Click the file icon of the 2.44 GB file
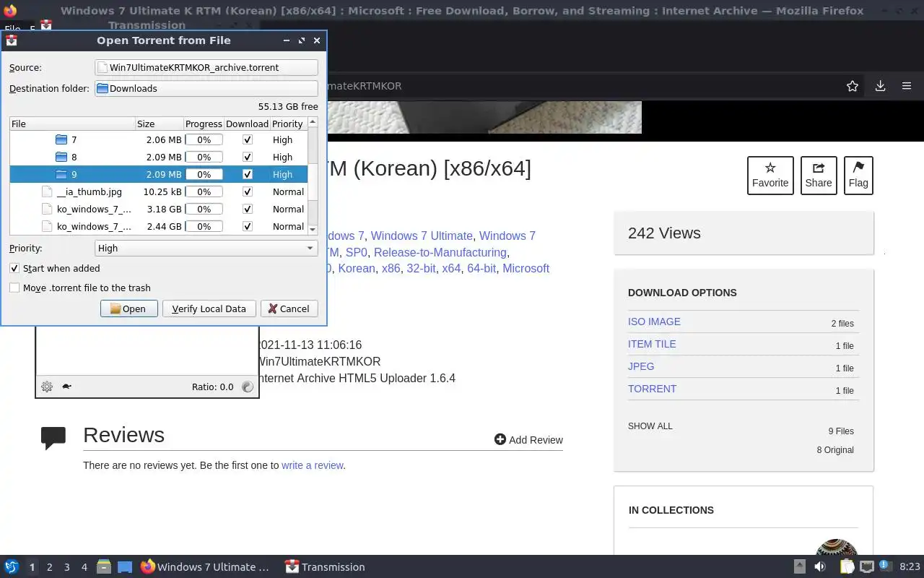 click(48, 226)
